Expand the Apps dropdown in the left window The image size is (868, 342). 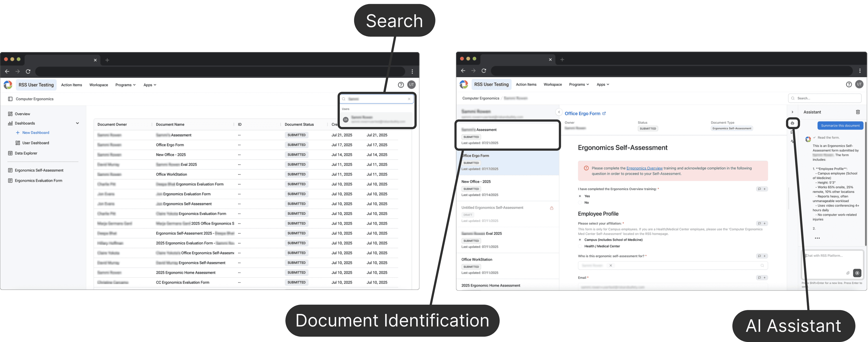(x=150, y=85)
